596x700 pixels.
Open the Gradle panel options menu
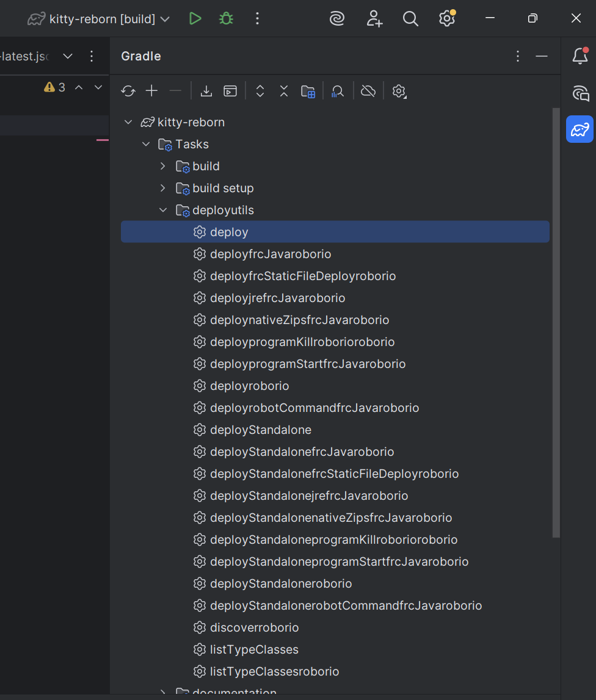pyautogui.click(x=518, y=56)
